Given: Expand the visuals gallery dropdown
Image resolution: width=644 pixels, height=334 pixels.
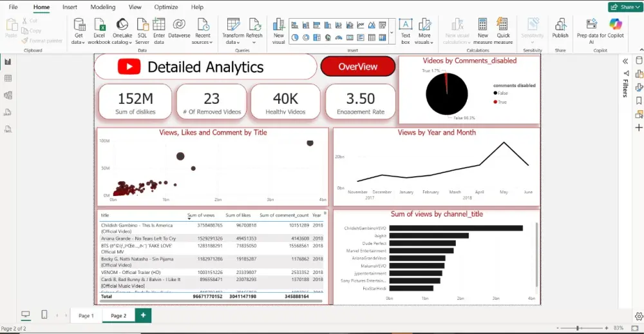Looking at the screenshot, I should [392, 32].
